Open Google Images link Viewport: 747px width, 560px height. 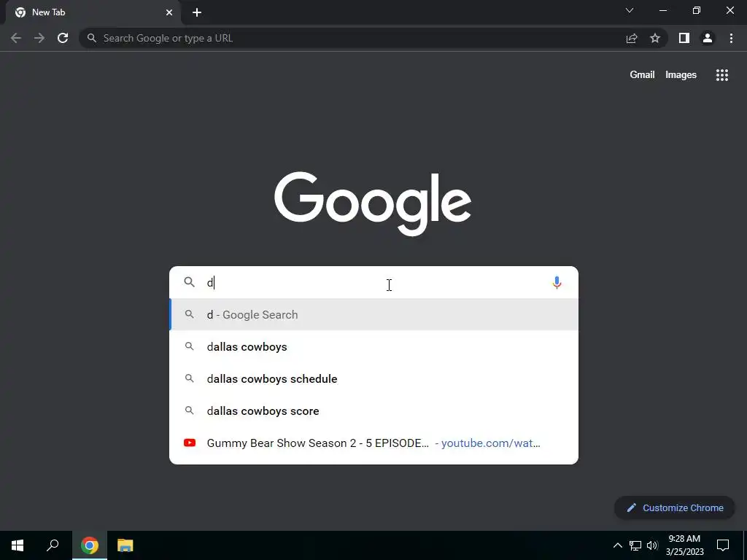[x=681, y=75]
